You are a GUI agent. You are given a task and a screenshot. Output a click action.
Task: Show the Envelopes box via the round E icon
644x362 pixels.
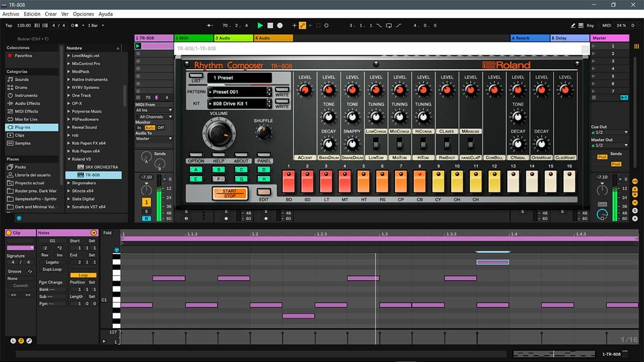[29, 341]
